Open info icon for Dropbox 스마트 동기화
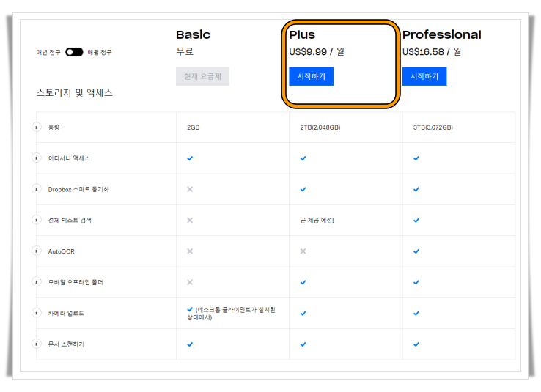Image resolution: width=541 pixels, height=392 pixels. click(x=37, y=188)
